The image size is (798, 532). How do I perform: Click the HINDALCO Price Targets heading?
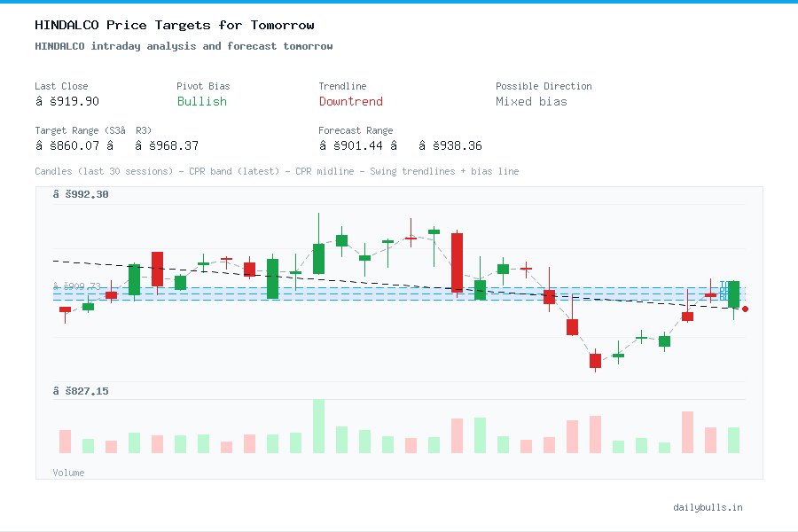click(x=174, y=25)
